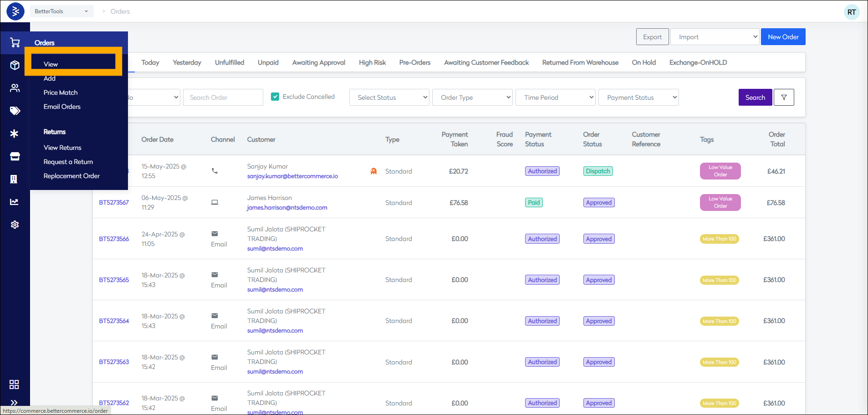Screen dimensions: 868x415
Task: Click the filter funnel icon button
Action: (784, 97)
